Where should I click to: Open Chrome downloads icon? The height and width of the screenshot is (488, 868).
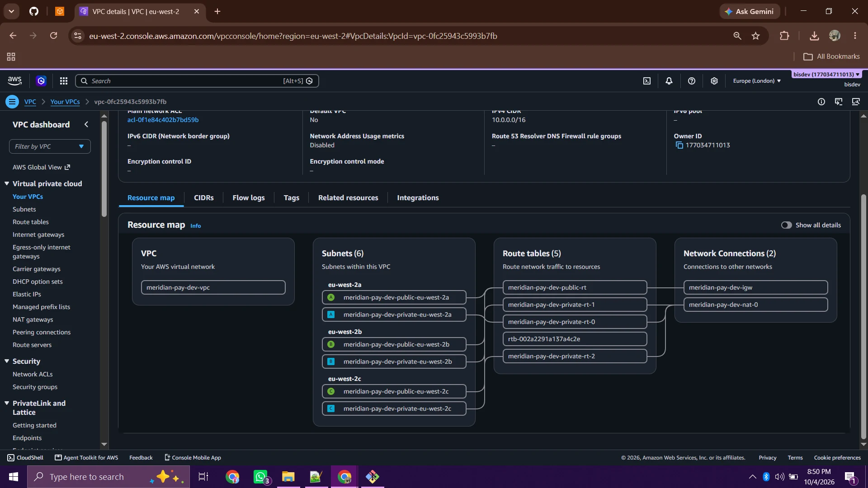[814, 36]
